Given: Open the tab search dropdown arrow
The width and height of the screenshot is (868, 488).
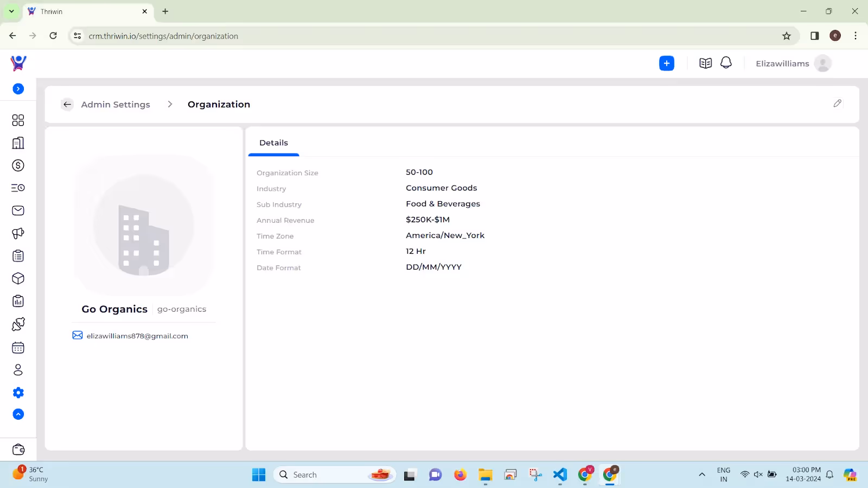Looking at the screenshot, I should (11, 11).
